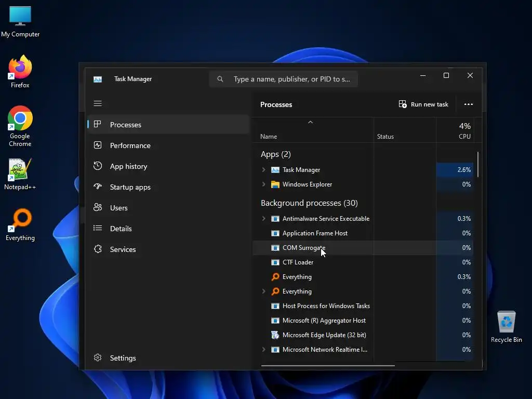This screenshot has height=399, width=532.
Task: Click the Run new task button
Action: [423, 104]
